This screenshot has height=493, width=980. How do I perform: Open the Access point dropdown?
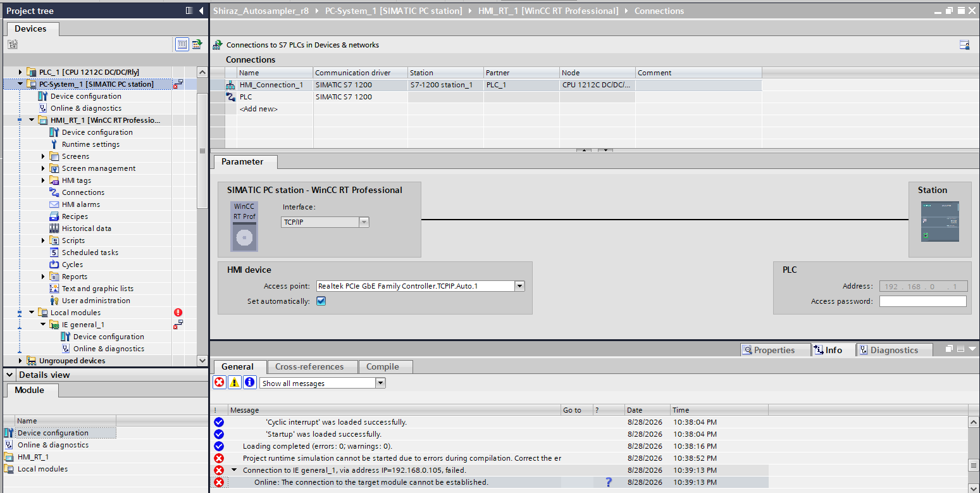point(520,286)
